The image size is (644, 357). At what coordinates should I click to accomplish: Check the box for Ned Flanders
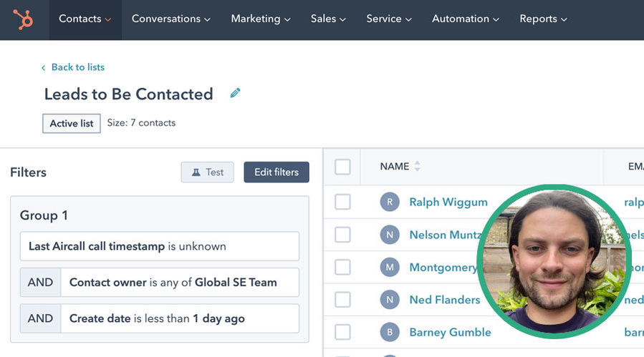point(342,300)
